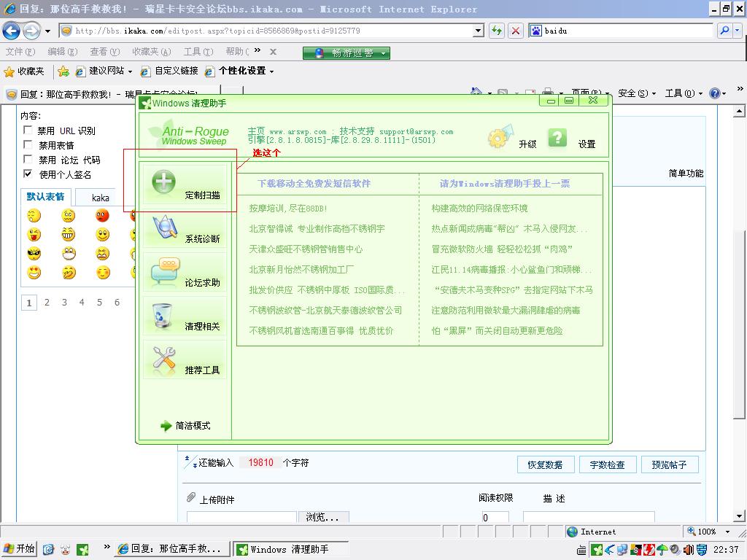Expand 个性化设置 dropdown
The height and width of the screenshot is (560, 747).
272,72
